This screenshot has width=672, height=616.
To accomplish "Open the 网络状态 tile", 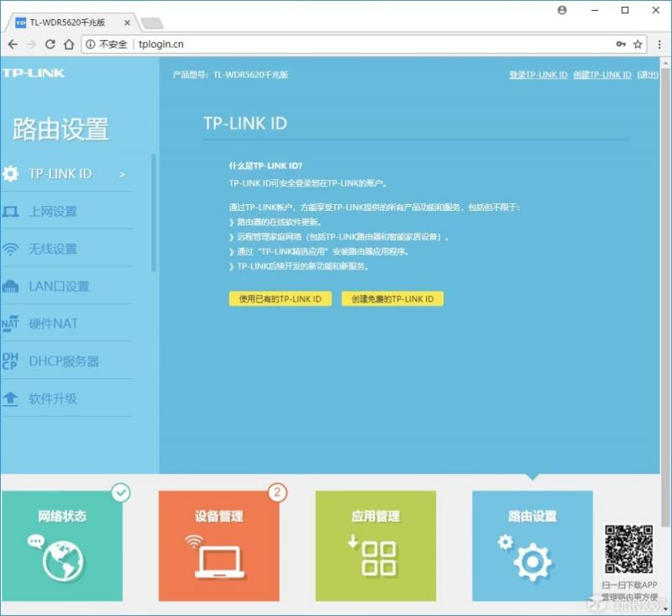I will (x=62, y=545).
